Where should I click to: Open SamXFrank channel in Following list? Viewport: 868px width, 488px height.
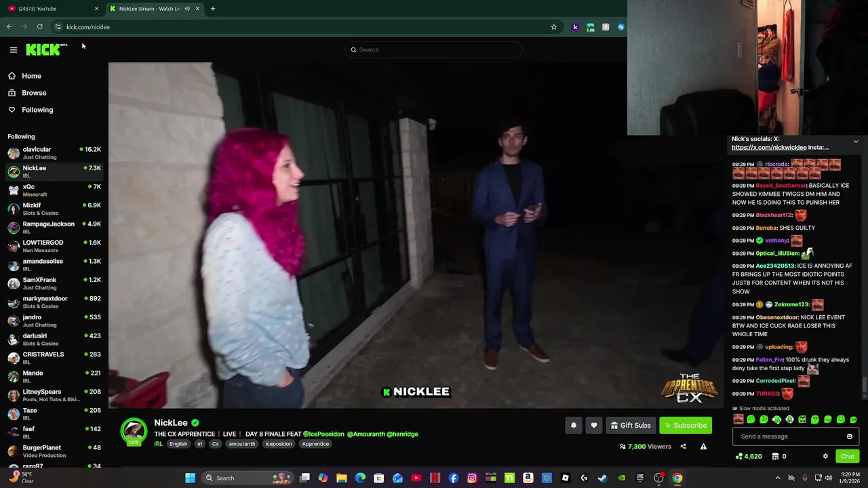point(54,283)
